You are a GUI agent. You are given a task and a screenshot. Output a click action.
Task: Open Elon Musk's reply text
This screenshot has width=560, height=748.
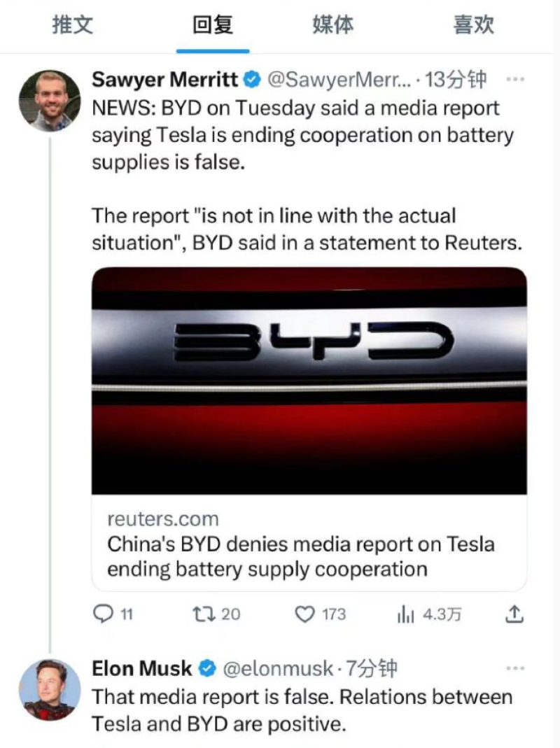pos(302,710)
